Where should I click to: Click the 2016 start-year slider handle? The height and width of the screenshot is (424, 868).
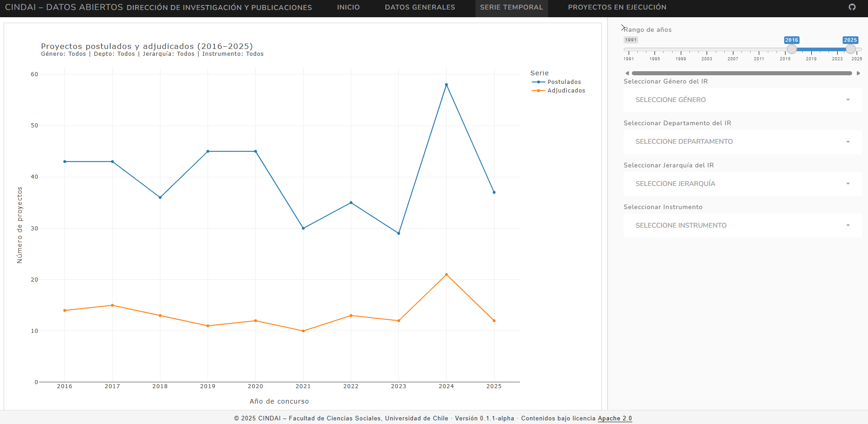(792, 49)
